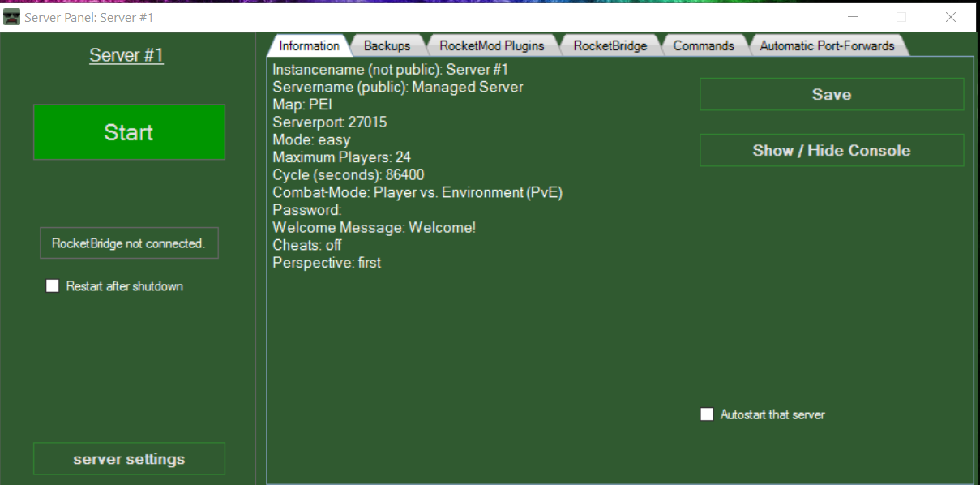This screenshot has height=485, width=980.
Task: Click the Cheats: off line
Action: (x=307, y=245)
